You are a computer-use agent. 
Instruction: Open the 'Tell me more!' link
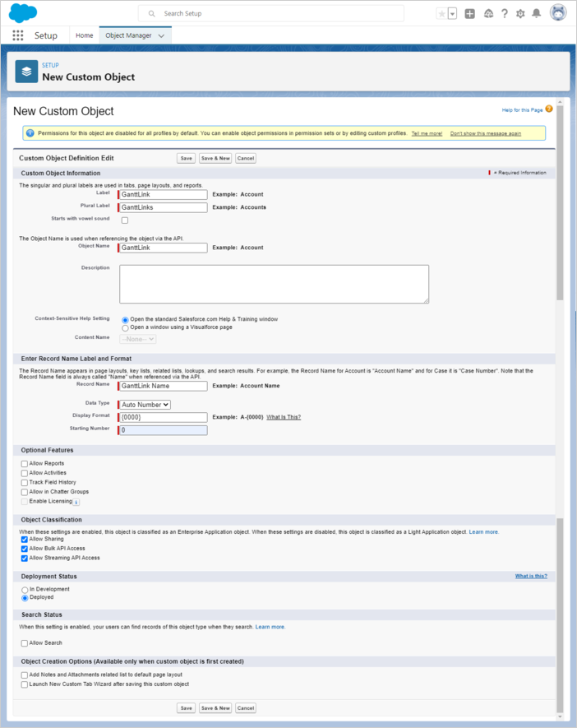[427, 133]
